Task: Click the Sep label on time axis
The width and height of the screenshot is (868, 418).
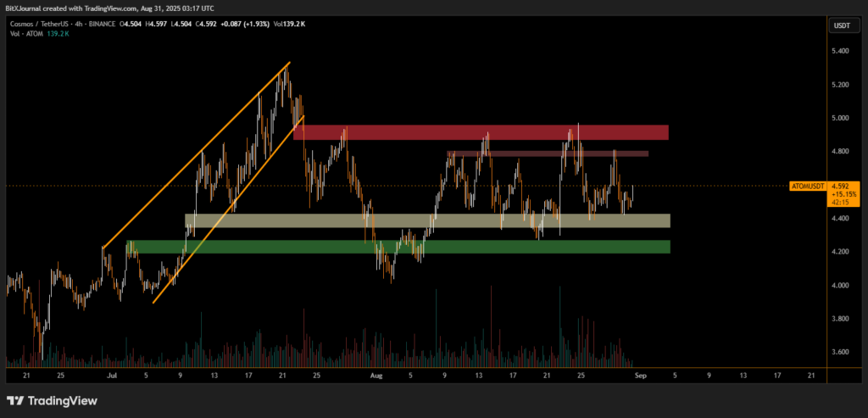Action: tap(641, 374)
